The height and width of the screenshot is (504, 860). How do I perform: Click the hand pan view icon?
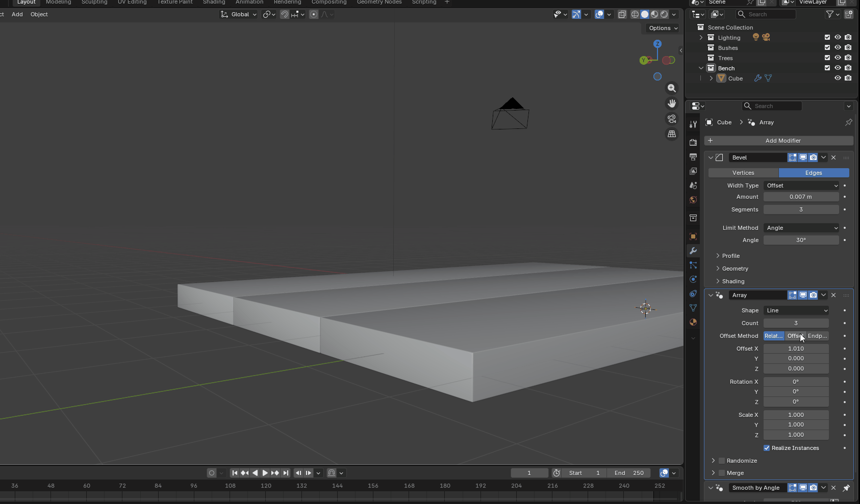pyautogui.click(x=672, y=103)
